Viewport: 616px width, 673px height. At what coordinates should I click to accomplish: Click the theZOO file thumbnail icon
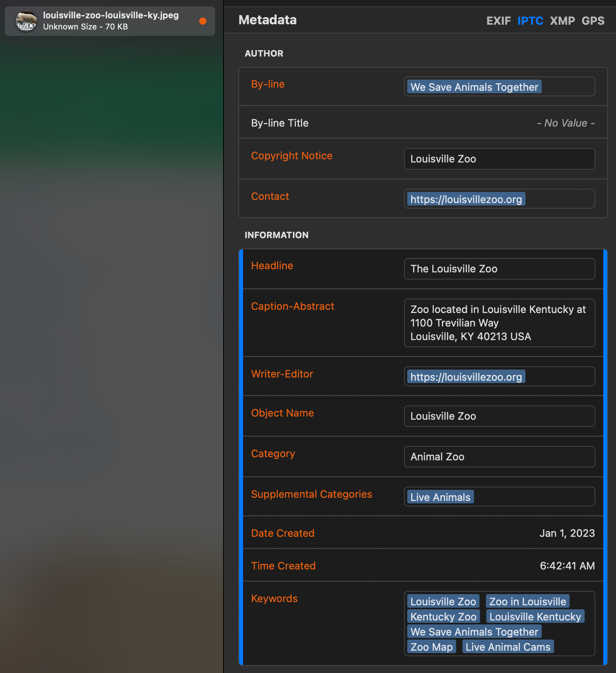(x=26, y=21)
